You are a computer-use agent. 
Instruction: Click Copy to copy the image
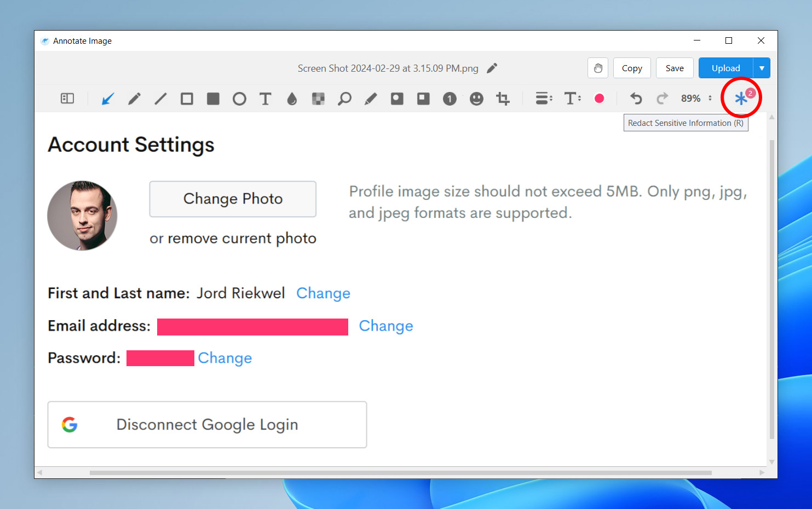[632, 68]
